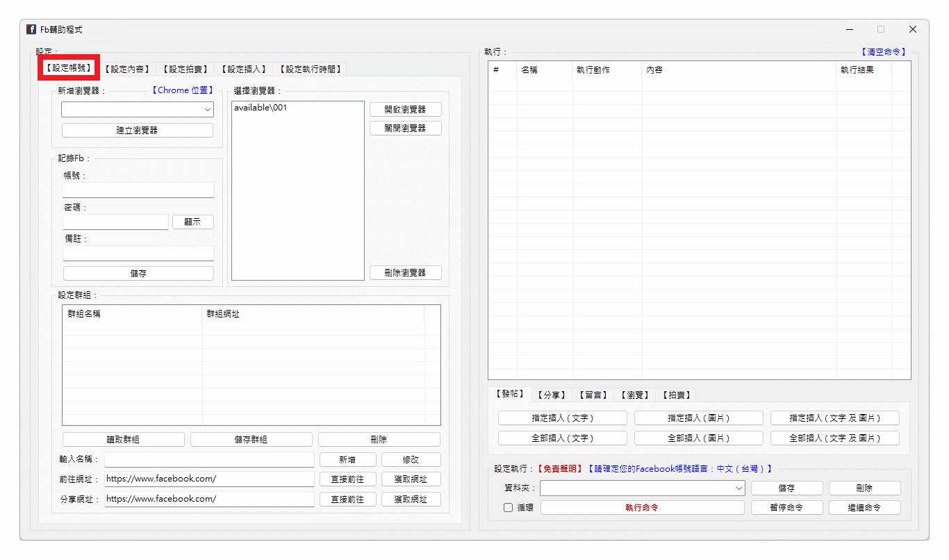Click the Facebook app icon in the title bar
This screenshot has width=949, height=560.
(x=31, y=29)
